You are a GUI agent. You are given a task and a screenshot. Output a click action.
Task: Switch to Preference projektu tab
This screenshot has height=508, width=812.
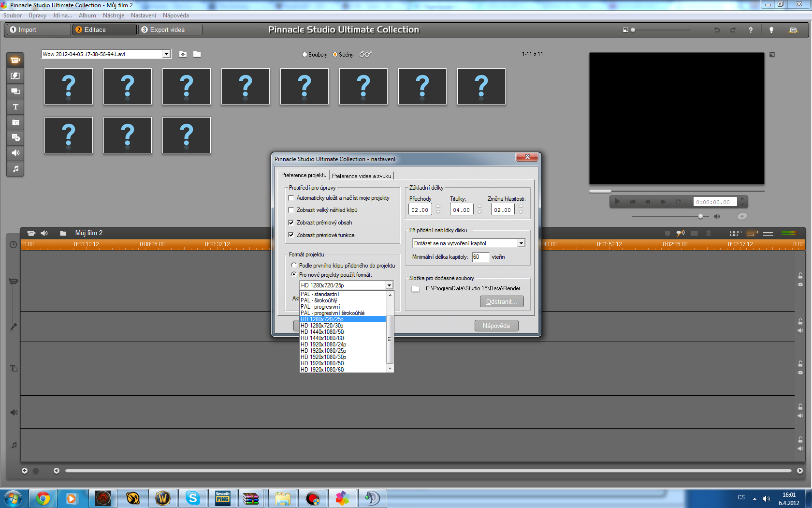pyautogui.click(x=304, y=175)
